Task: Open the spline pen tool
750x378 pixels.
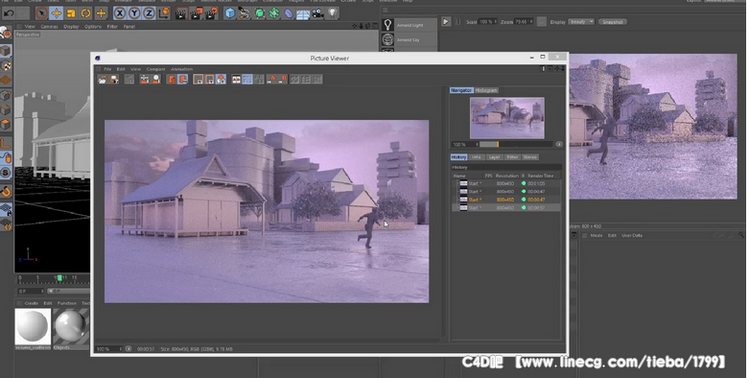Action: (244, 13)
